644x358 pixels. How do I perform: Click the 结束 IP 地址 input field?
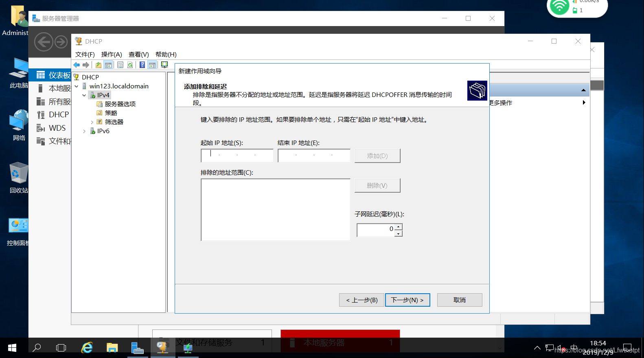click(314, 156)
